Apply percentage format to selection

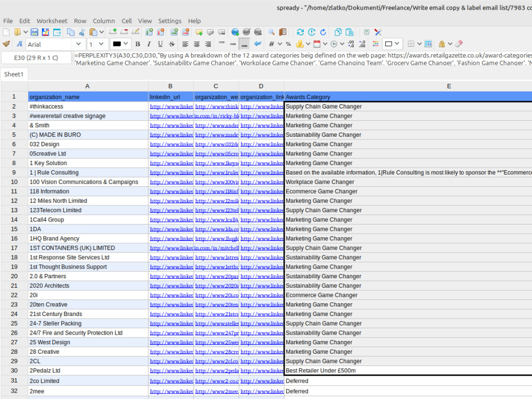pyautogui.click(x=288, y=44)
